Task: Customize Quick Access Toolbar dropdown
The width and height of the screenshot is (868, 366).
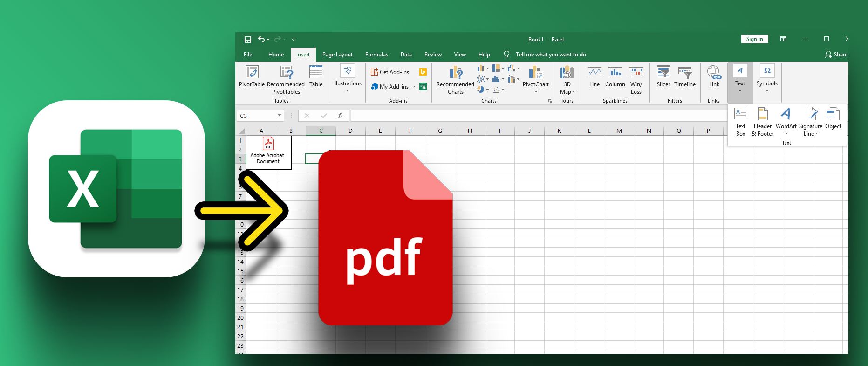Action: point(294,40)
